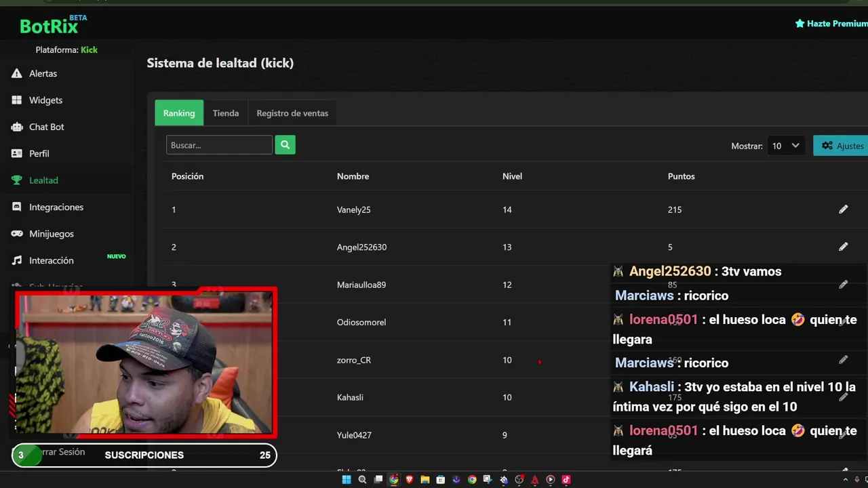Open Task View on the taskbar
This screenshot has width=868, height=488.
tap(378, 480)
